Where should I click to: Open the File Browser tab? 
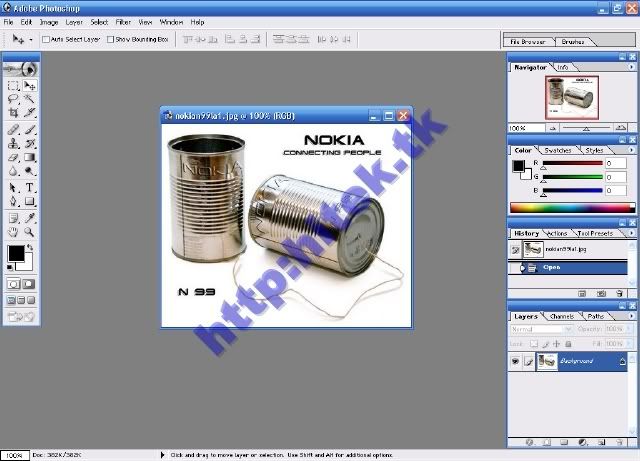528,42
